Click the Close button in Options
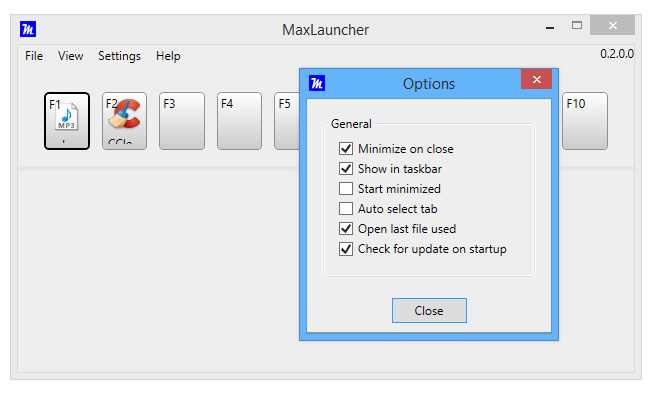Image resolution: width=663 pixels, height=397 pixels. click(x=429, y=311)
